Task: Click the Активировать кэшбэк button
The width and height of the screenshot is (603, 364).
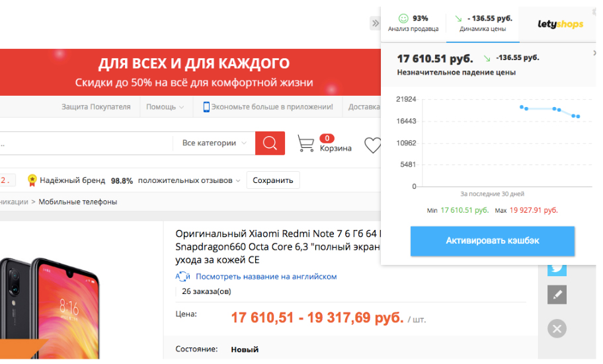Action: pos(492,241)
